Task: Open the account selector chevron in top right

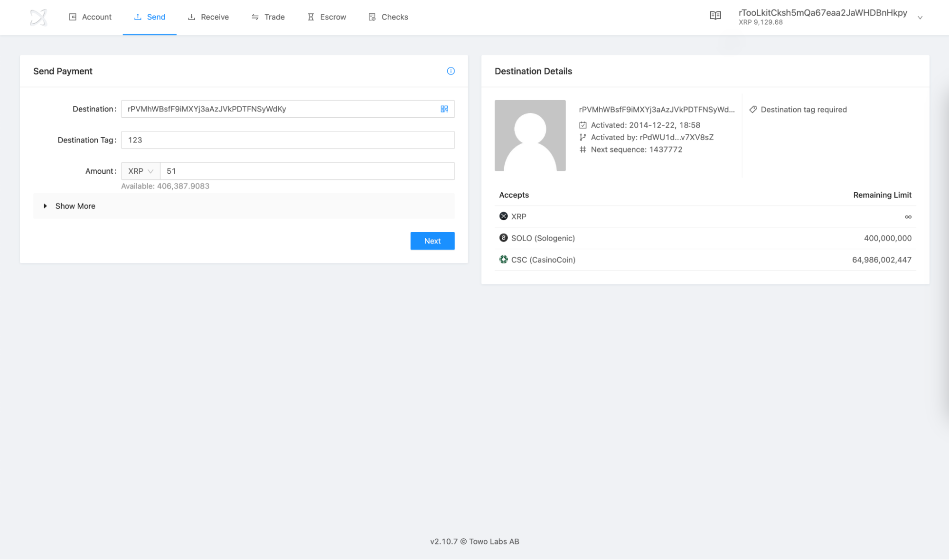Action: point(920,17)
